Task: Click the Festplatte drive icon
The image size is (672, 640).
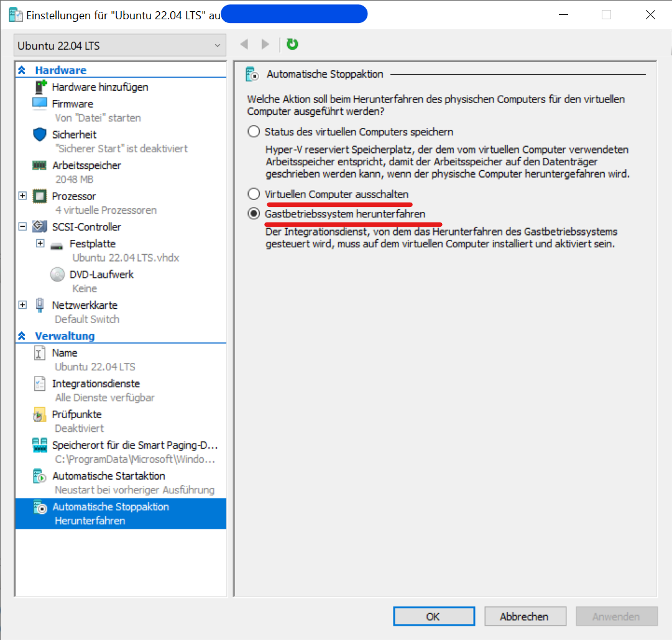Action: pyautogui.click(x=57, y=246)
